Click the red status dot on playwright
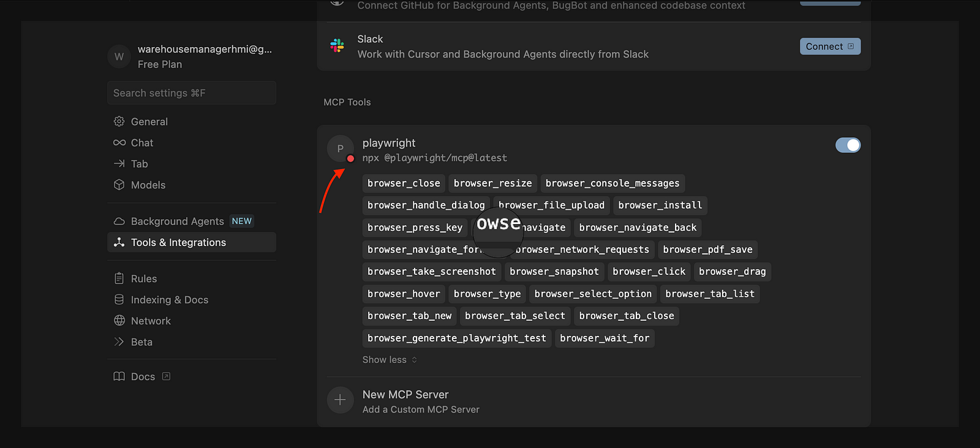The height and width of the screenshot is (448, 980). (350, 159)
